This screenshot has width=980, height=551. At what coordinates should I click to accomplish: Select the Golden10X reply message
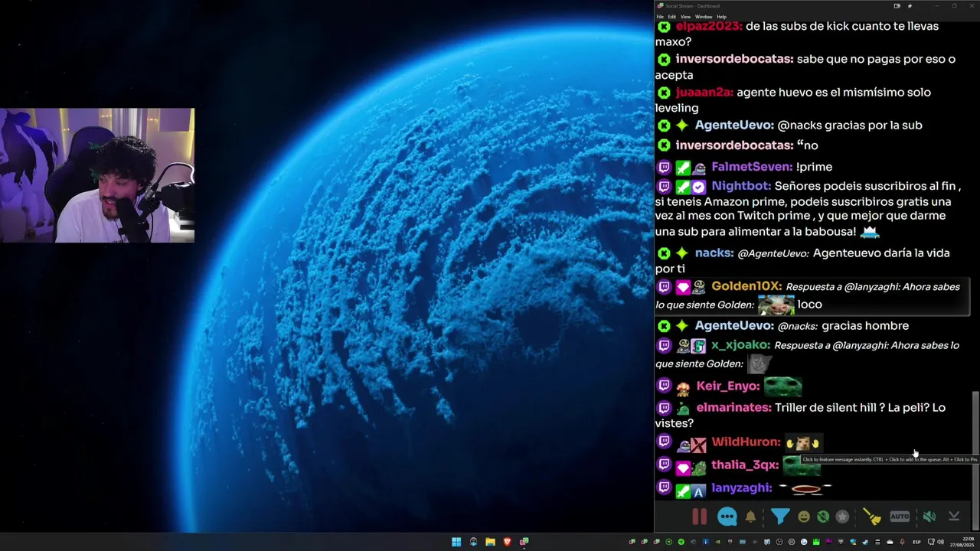pos(812,295)
